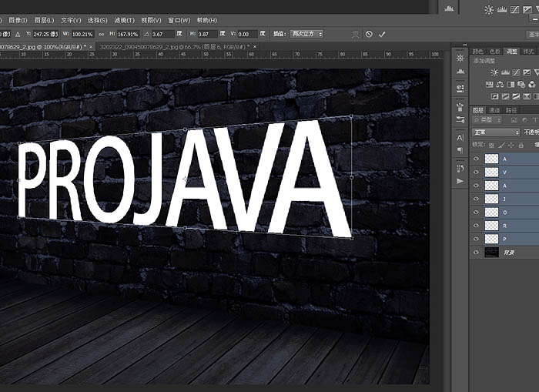Select the R layer thumbnail
The width and height of the screenshot is (539, 392).
pyautogui.click(x=491, y=226)
